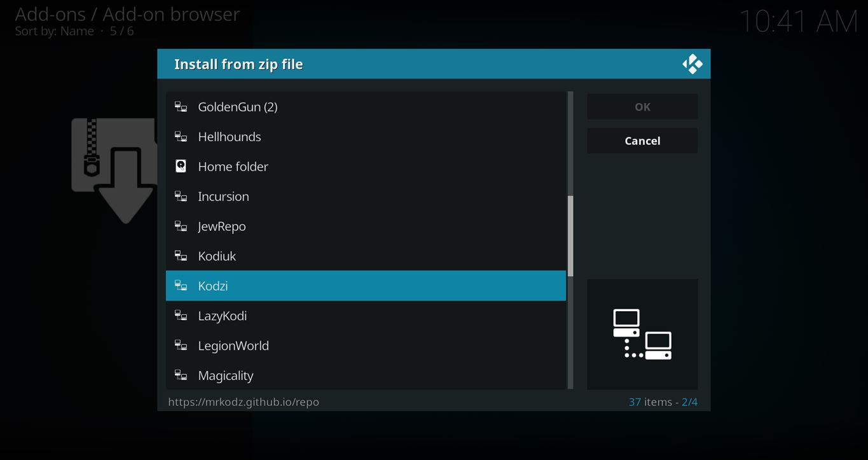Select GoldenGun (2) from the list
This screenshot has width=868, height=460.
click(366, 107)
